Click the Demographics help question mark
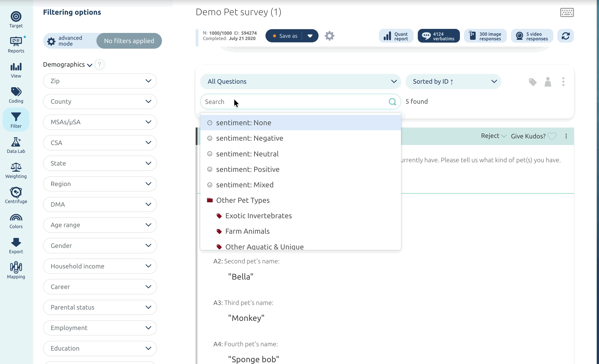The width and height of the screenshot is (599, 364). pyautogui.click(x=99, y=65)
